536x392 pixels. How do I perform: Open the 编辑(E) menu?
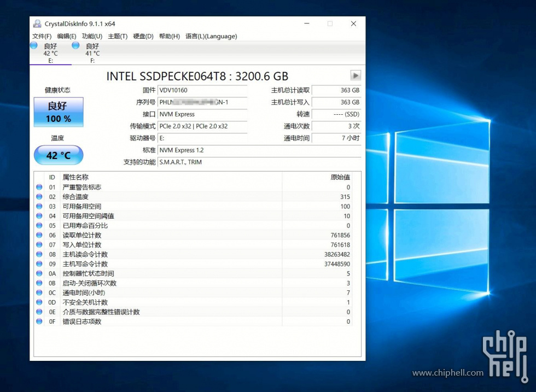click(67, 36)
